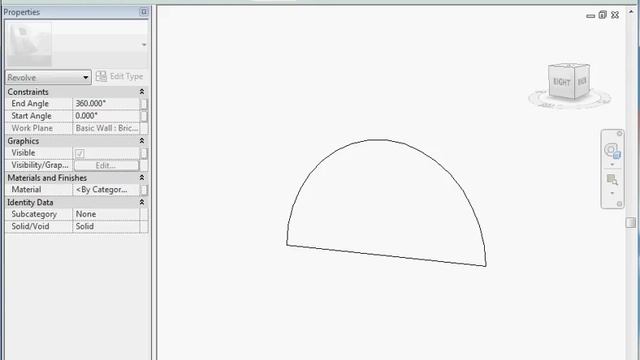Collapse the Materials and Finishes section
640x360 pixels.
142,178
